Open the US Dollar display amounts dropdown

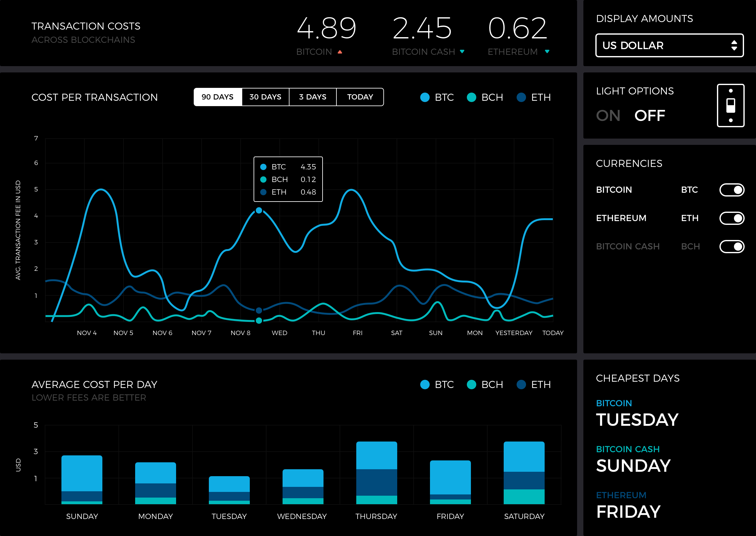[x=669, y=45]
